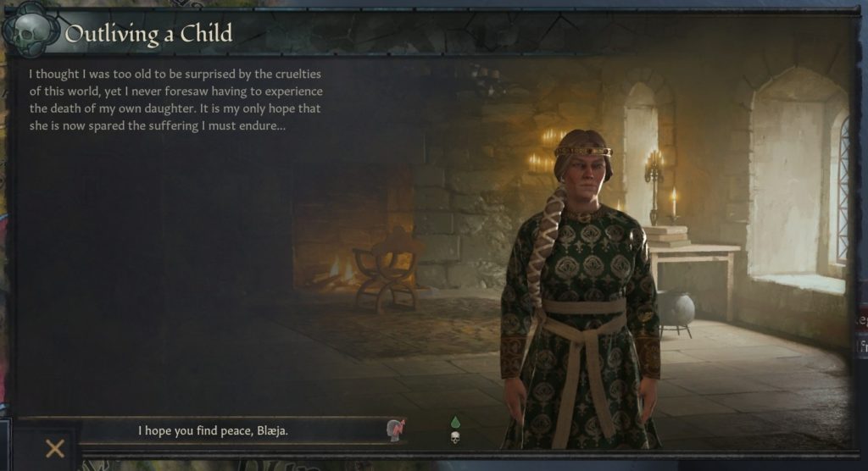The image size is (868, 471).
Task: Click the event description paragraph text
Action: [175, 100]
